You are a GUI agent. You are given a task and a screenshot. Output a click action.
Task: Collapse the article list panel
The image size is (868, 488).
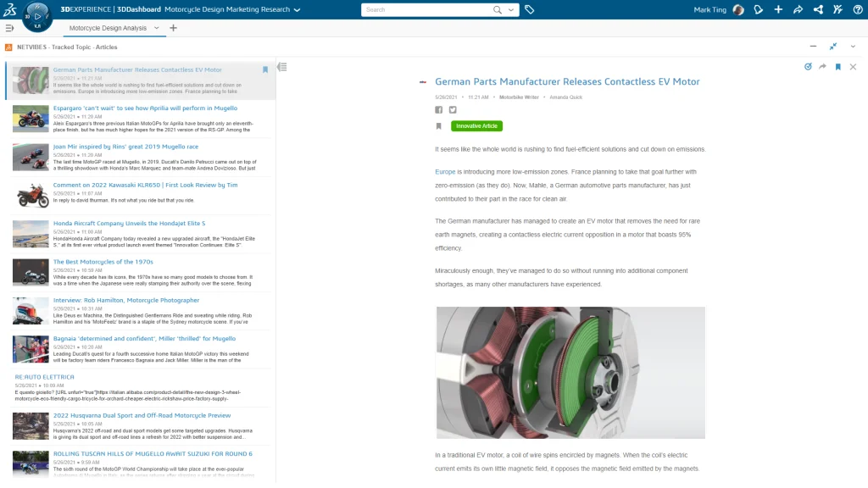(282, 67)
